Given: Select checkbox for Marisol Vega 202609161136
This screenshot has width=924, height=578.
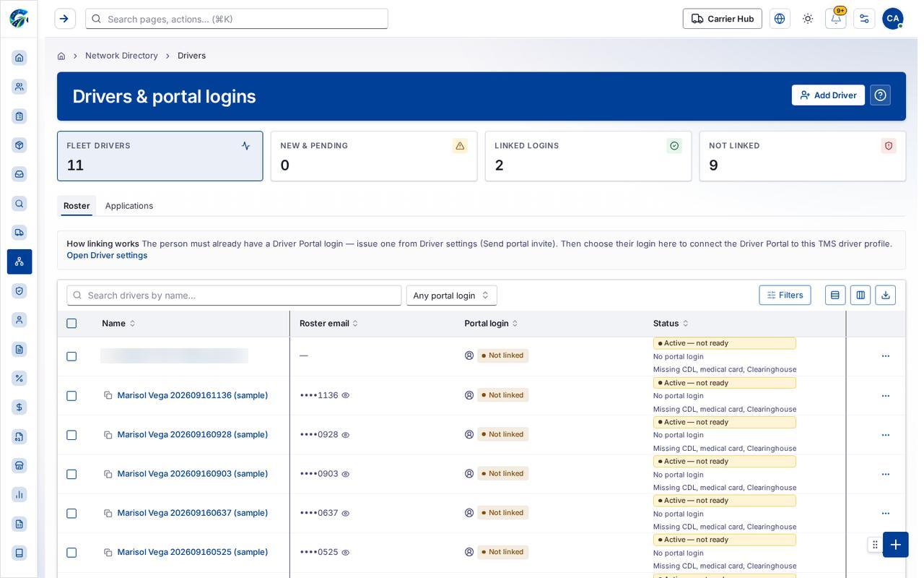Looking at the screenshot, I should (71, 396).
